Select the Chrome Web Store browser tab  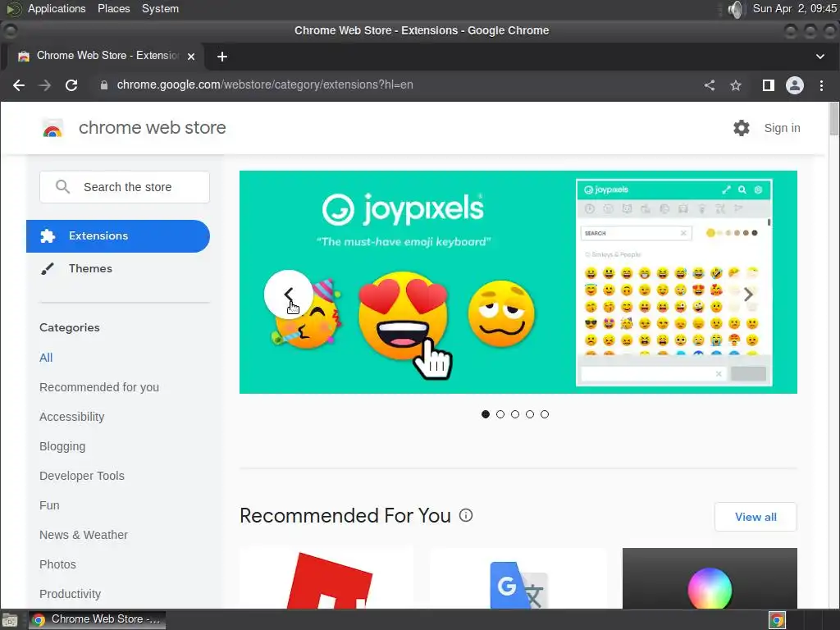[x=105, y=56]
